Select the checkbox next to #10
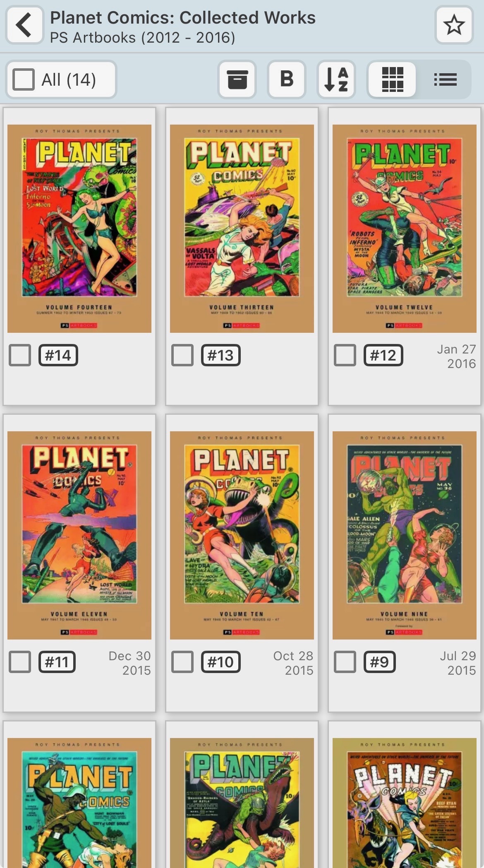The image size is (484, 868). point(182,662)
